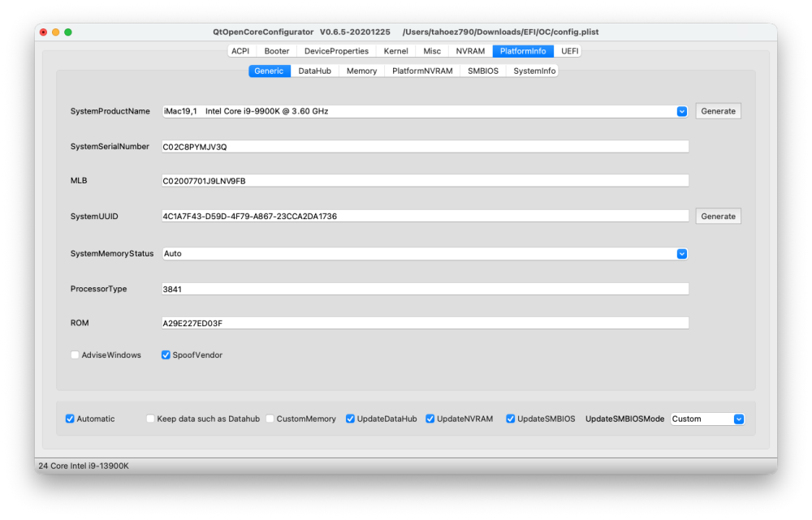Screen dimensions: 812x520
Task: Open the NVRAM tab
Action: point(470,51)
